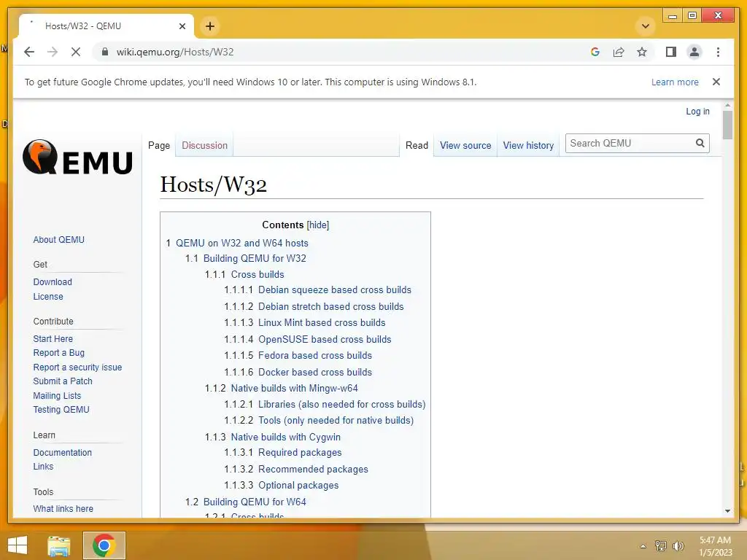Click the Log in link
Image resolution: width=747 pixels, height=560 pixels.
697,112
